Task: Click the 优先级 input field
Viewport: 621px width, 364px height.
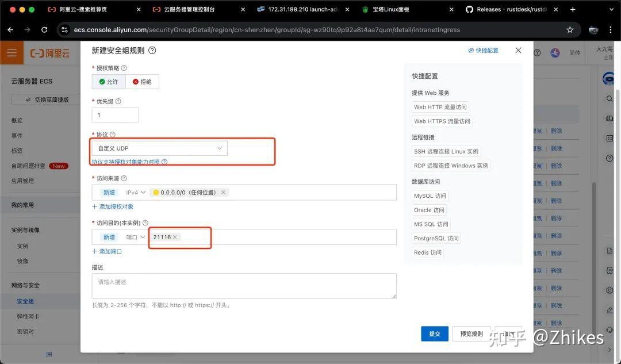Action: [x=115, y=115]
